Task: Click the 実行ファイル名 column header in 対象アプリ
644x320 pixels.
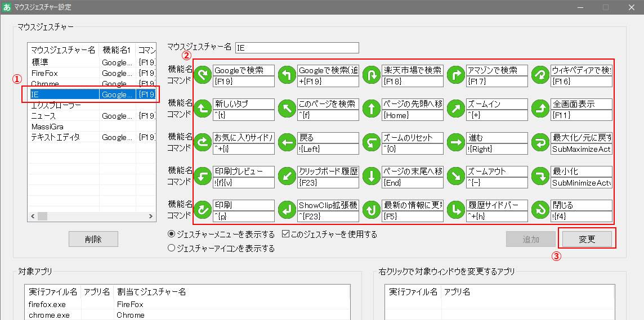Action: tap(53, 292)
